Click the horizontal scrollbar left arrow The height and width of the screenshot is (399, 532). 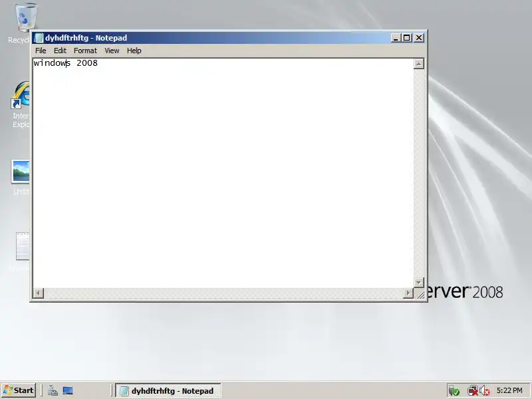coord(39,293)
